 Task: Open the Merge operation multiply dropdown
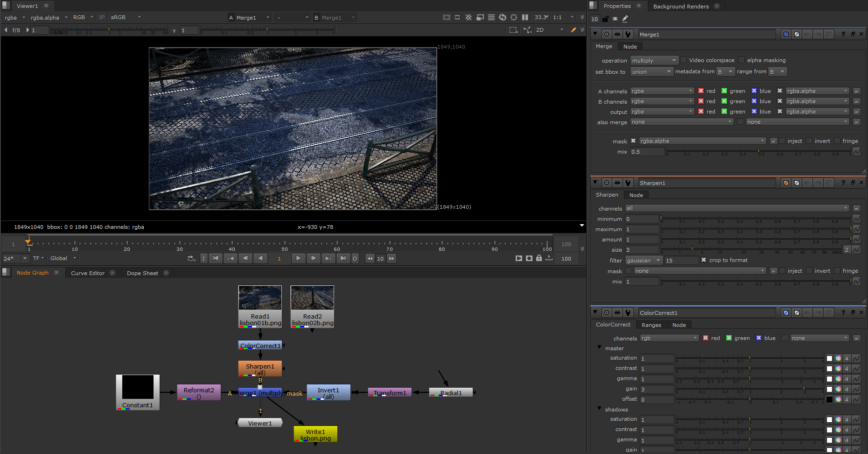coord(654,61)
